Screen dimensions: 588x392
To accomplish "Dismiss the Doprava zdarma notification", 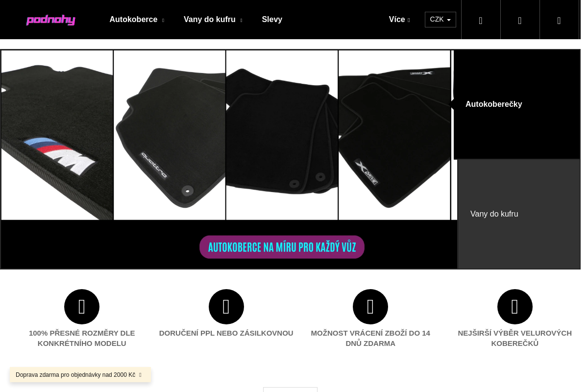I will (140, 375).
